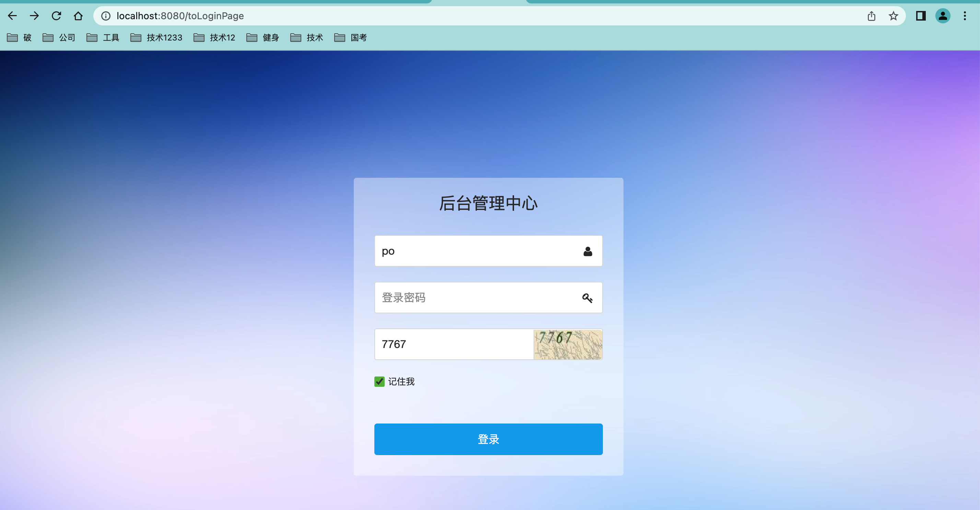This screenshot has height=510, width=980.
Task: Reload the login page
Action: pyautogui.click(x=56, y=15)
